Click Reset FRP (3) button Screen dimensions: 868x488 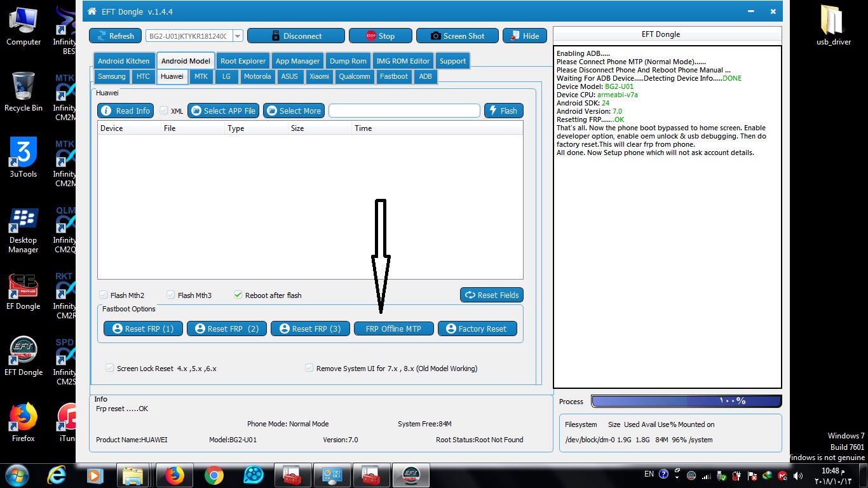click(x=310, y=329)
